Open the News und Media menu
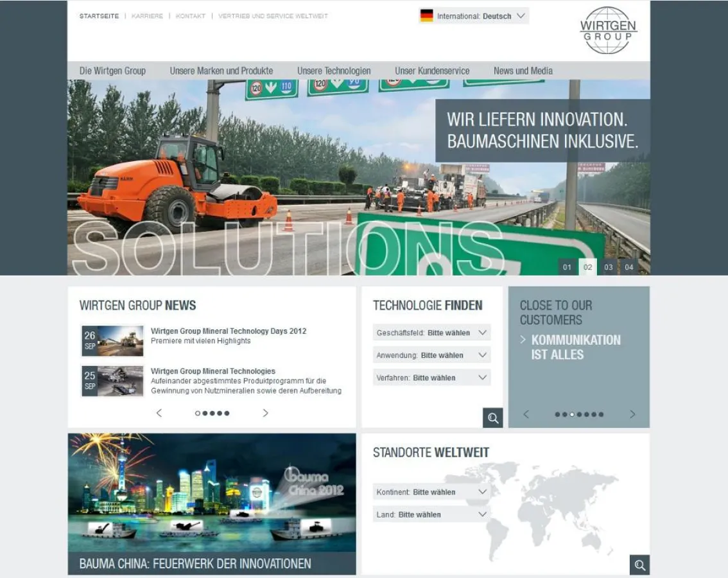The image size is (728, 578). point(523,71)
